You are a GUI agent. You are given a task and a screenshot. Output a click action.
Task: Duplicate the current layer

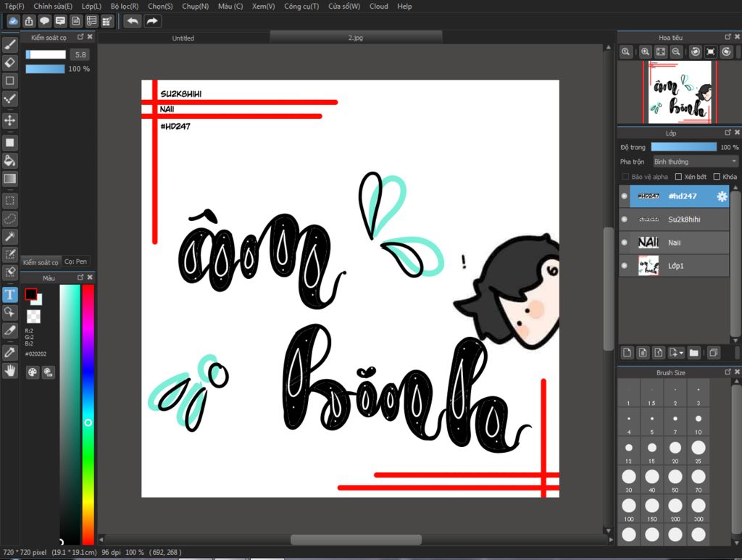[x=713, y=353]
